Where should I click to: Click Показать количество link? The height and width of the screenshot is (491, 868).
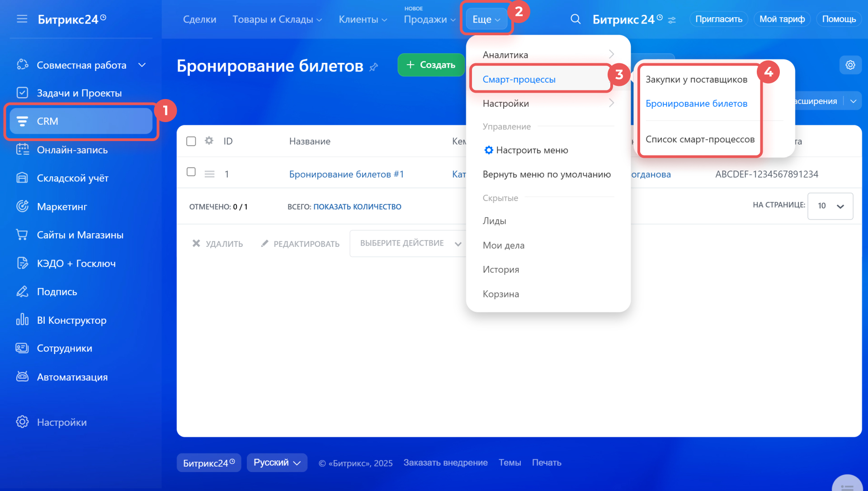[x=357, y=207]
